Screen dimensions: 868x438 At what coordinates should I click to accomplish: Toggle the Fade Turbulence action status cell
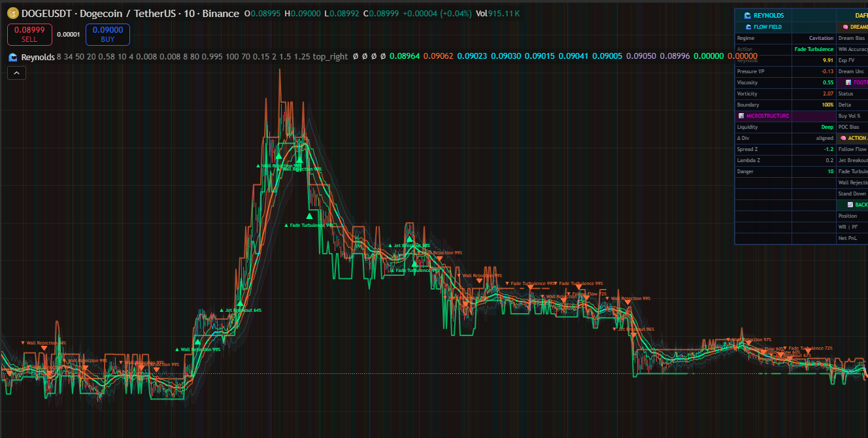814,49
